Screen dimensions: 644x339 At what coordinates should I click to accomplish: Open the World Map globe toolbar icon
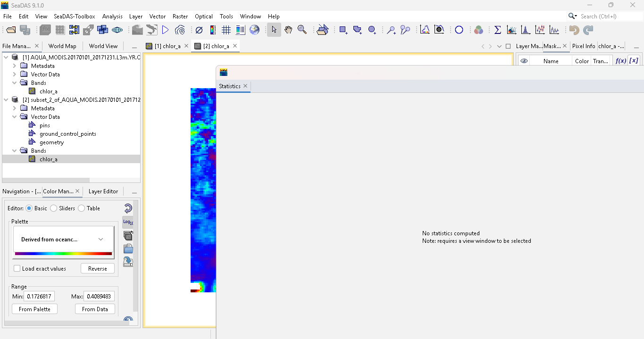254,30
